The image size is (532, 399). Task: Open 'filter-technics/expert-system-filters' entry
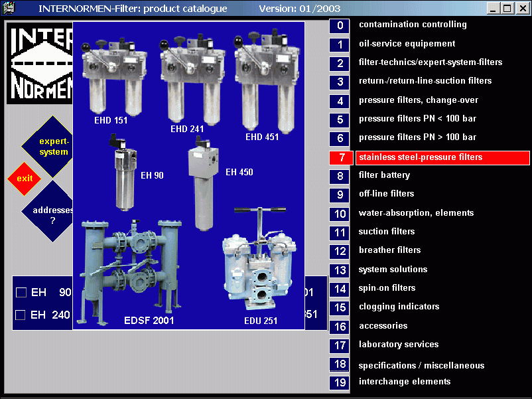(x=431, y=62)
